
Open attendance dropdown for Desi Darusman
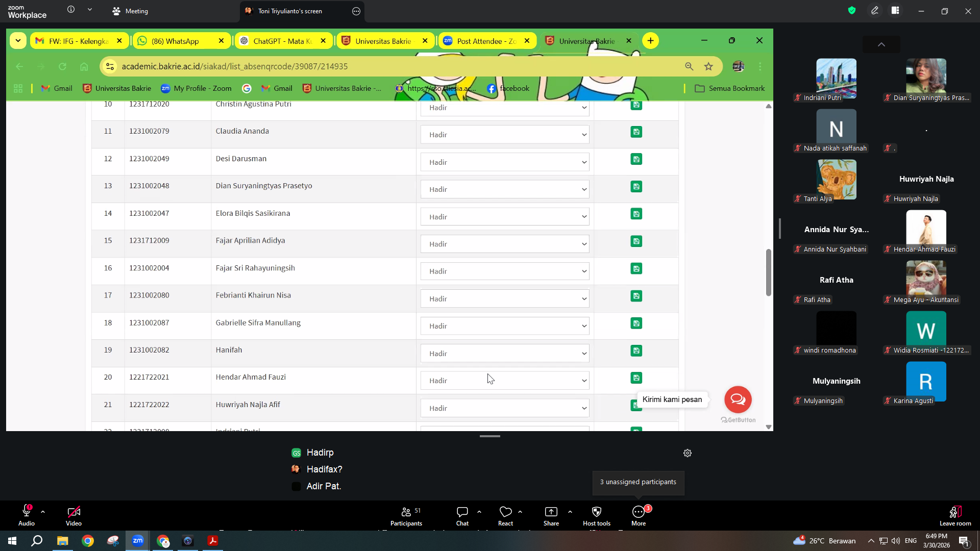[505, 162]
